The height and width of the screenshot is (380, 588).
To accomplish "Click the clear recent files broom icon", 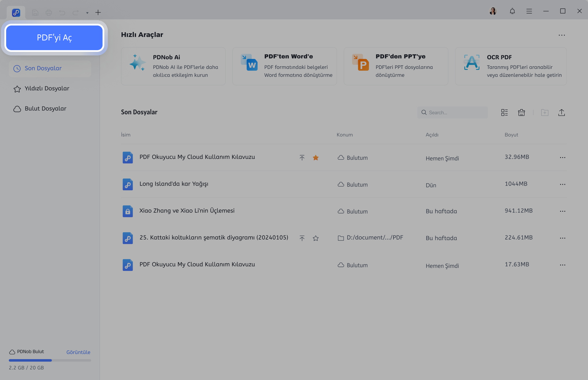I will click(x=521, y=113).
